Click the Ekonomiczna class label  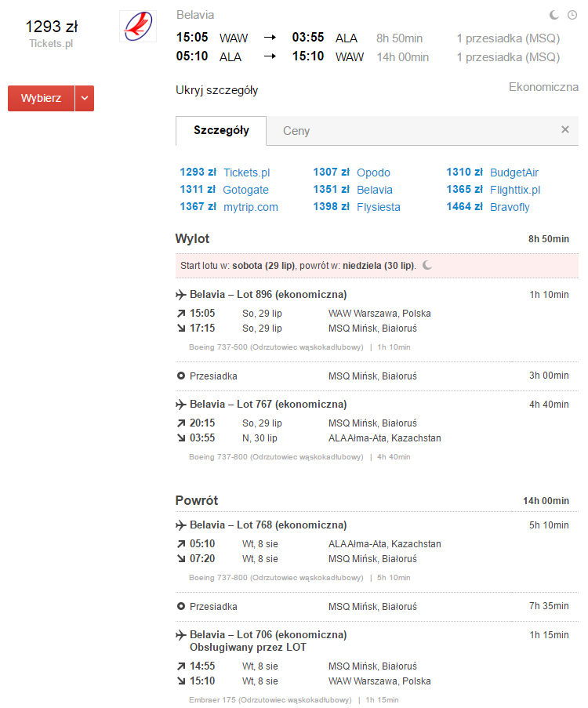[x=543, y=87]
